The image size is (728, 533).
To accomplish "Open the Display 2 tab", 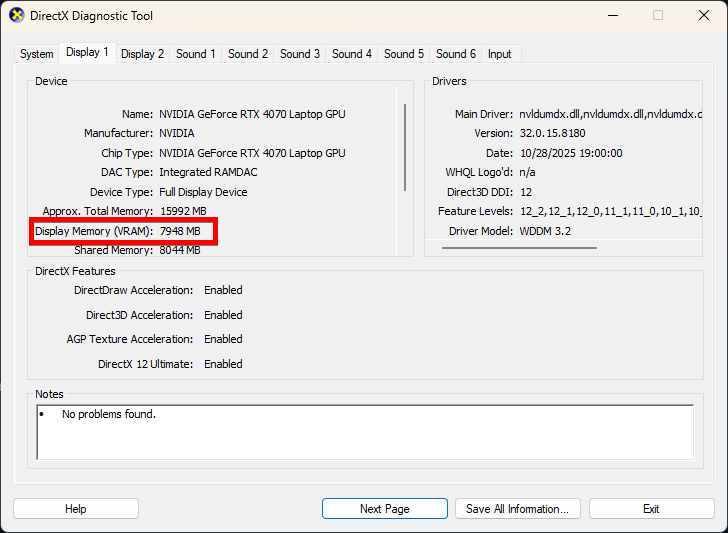I will tap(143, 54).
